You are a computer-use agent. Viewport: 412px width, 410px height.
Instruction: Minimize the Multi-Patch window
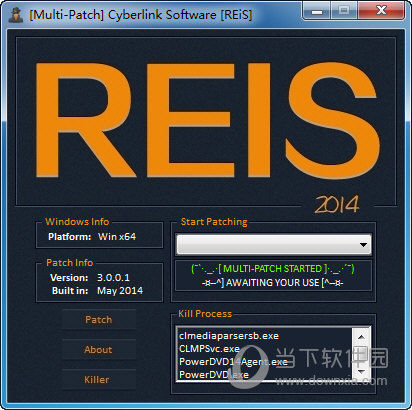coord(317,11)
